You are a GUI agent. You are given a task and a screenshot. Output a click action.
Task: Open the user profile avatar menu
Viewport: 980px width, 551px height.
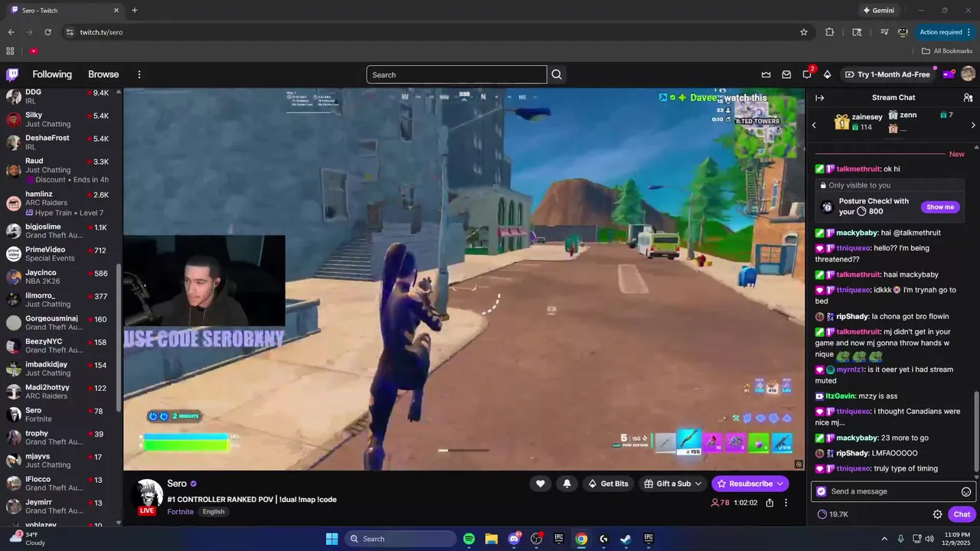click(x=968, y=74)
